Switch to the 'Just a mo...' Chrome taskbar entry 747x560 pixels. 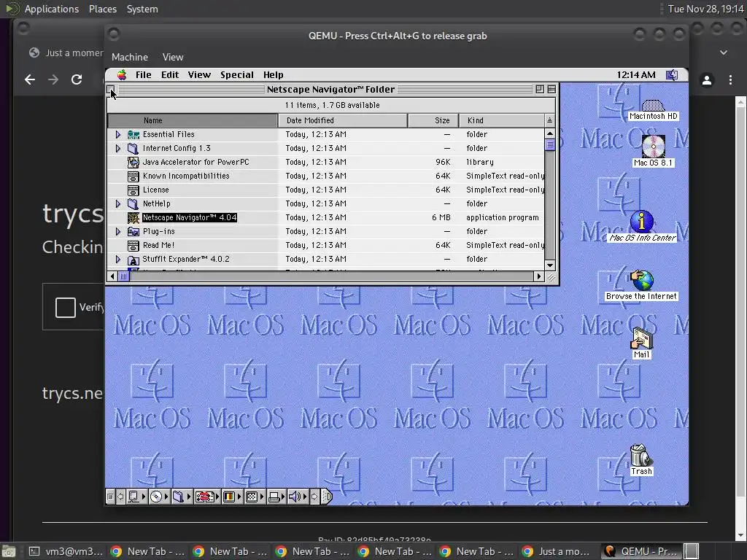[x=557, y=551]
